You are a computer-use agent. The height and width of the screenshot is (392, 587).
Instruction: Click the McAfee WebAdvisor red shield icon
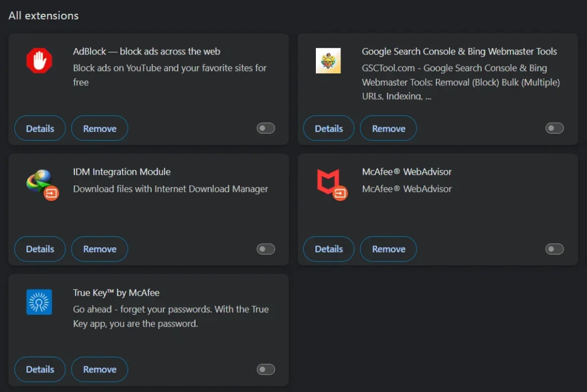pos(328,181)
